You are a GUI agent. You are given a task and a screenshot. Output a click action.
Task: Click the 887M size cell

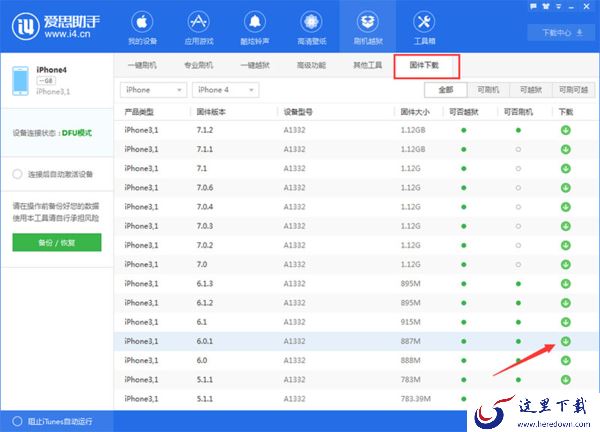[x=410, y=341]
